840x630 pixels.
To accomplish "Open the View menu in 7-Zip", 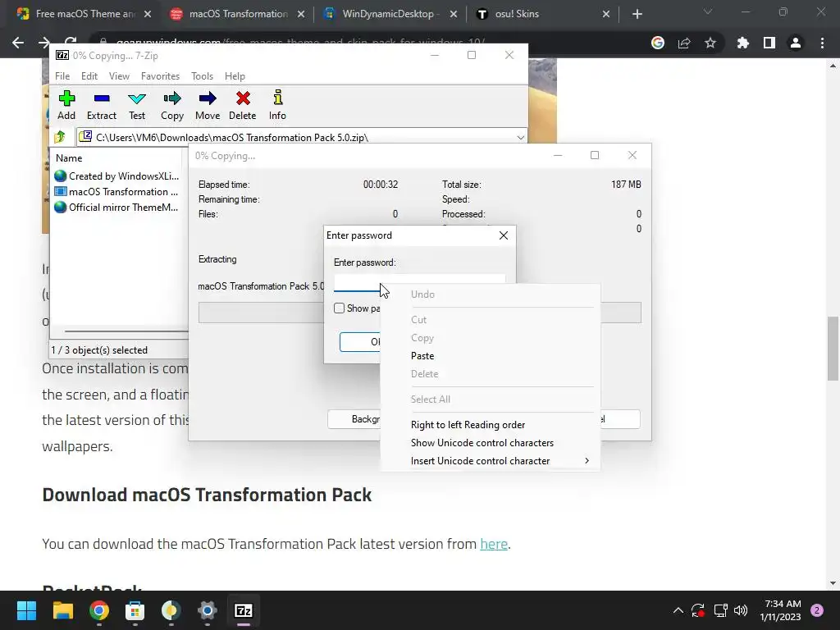I will coord(120,76).
